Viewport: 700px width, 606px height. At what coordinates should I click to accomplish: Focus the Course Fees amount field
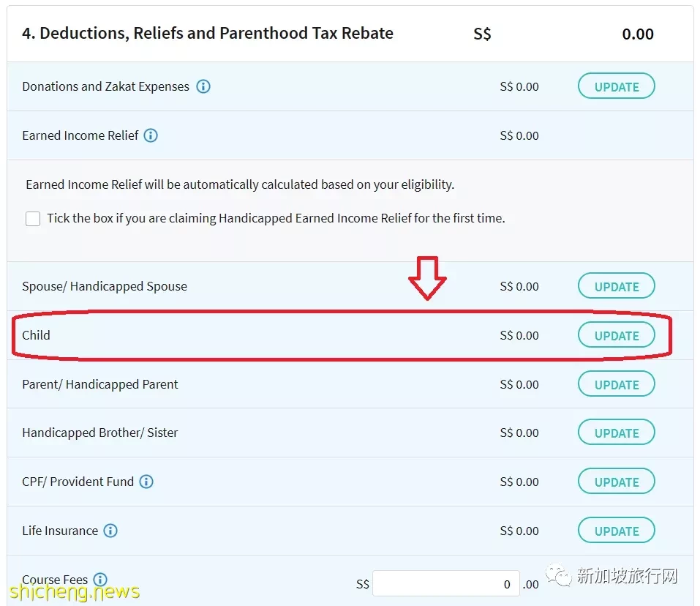446,583
